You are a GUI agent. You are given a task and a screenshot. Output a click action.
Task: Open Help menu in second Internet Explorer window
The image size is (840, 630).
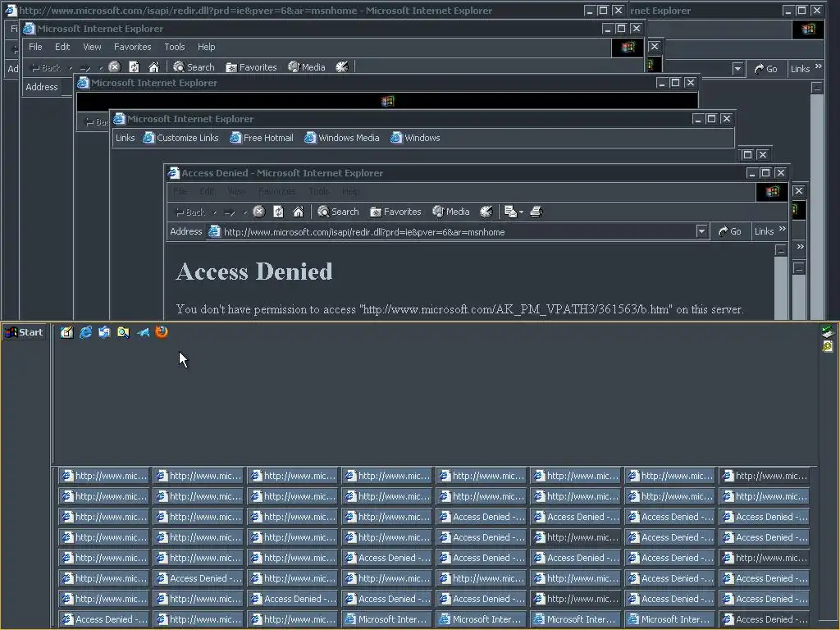pyautogui.click(x=206, y=47)
